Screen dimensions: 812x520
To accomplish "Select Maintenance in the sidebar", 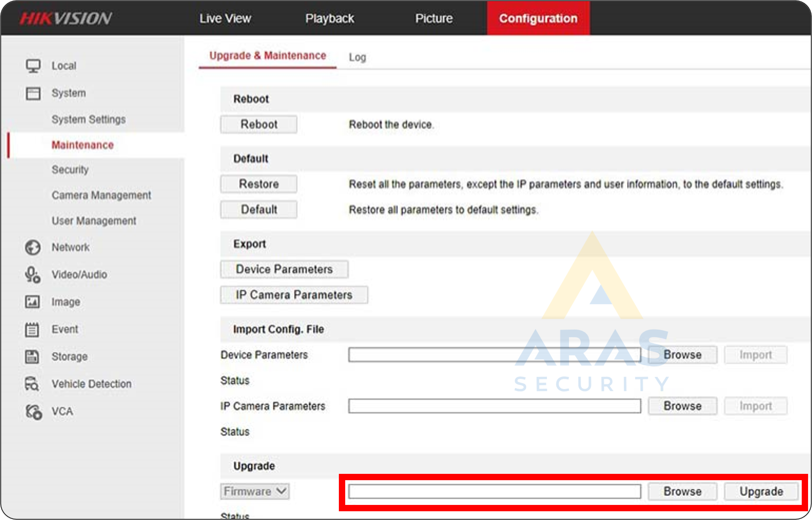I will coord(82,145).
